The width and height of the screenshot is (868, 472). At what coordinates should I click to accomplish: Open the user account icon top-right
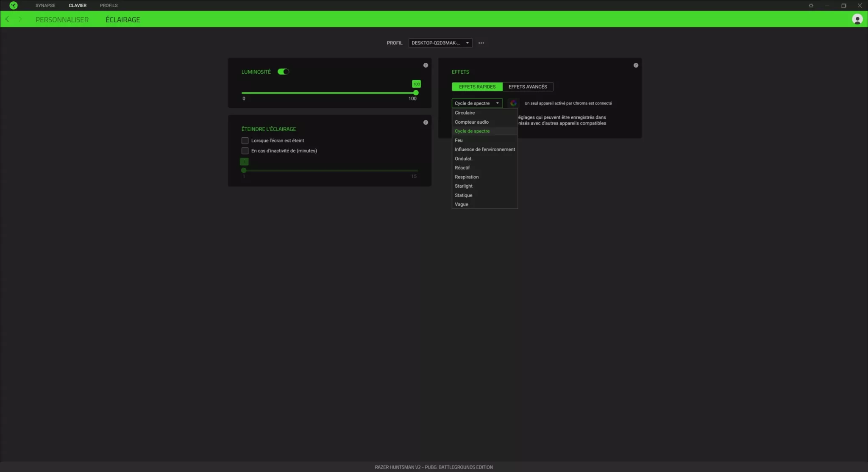tap(857, 19)
